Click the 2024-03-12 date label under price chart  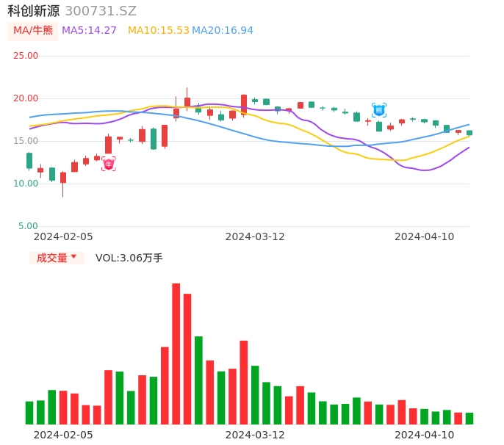point(255,236)
